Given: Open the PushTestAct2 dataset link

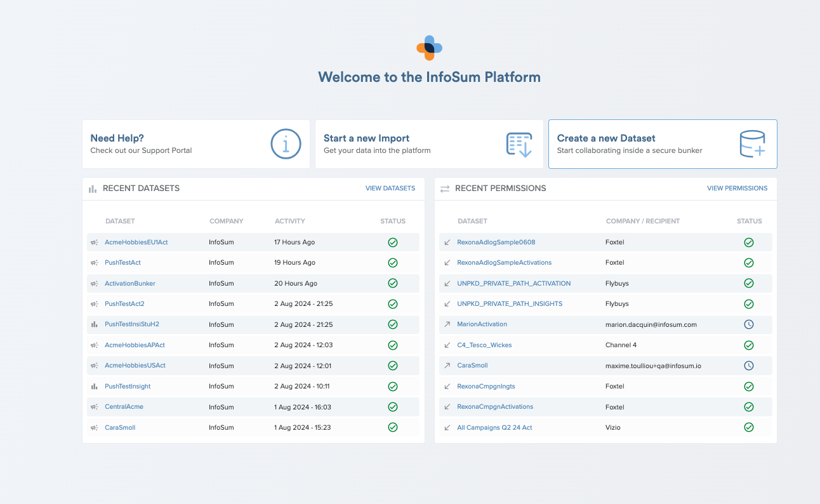Looking at the screenshot, I should tap(124, 304).
